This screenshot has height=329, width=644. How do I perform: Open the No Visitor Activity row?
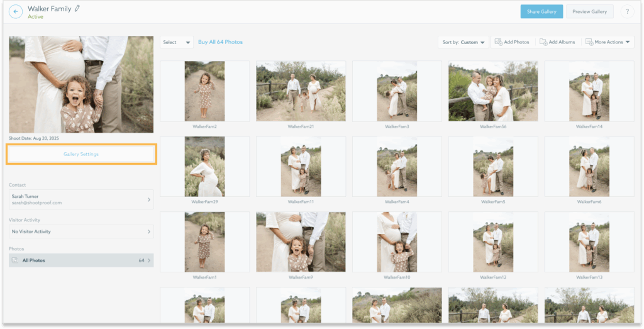[81, 231]
